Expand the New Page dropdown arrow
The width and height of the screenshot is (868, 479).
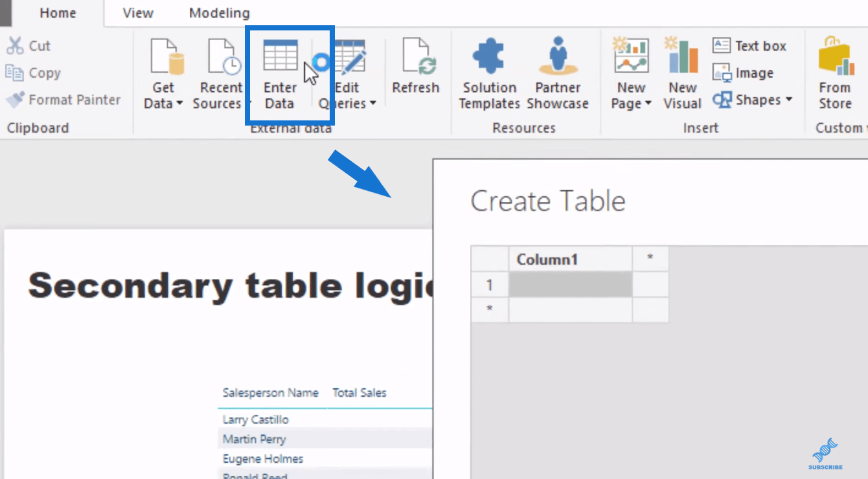[648, 104]
